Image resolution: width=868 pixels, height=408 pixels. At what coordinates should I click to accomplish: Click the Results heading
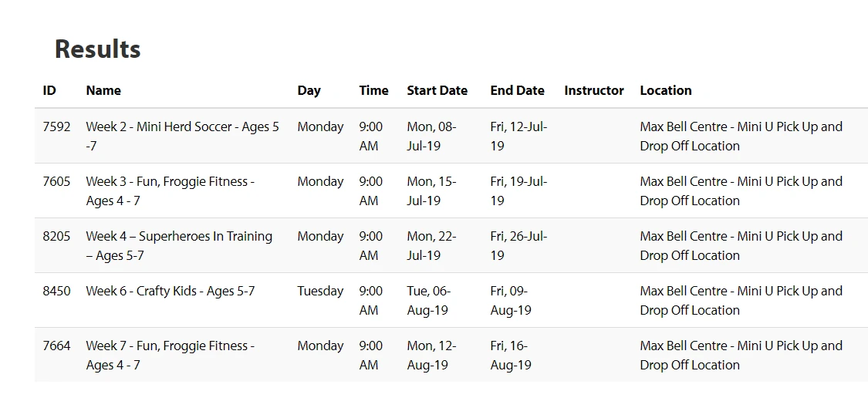click(x=97, y=49)
